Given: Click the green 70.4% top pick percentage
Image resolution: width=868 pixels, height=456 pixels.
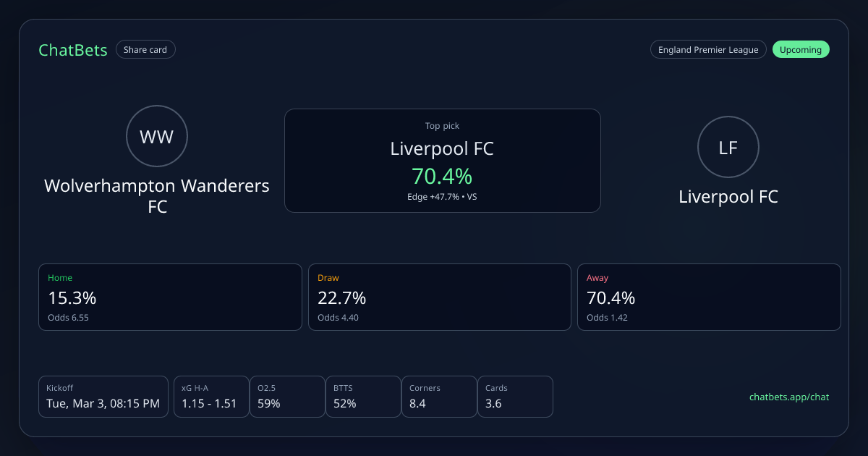Looking at the screenshot, I should click(442, 176).
